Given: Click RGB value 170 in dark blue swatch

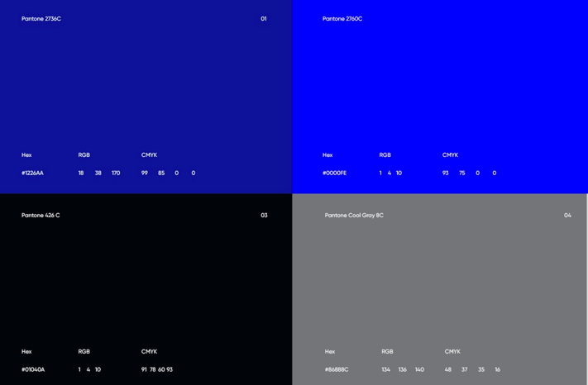Looking at the screenshot, I should tap(116, 173).
